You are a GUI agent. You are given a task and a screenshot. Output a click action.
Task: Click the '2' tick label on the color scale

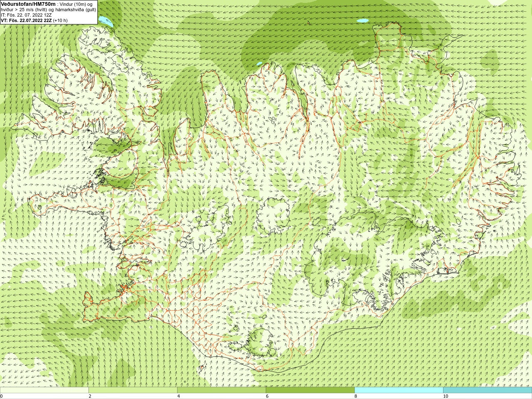[90, 396]
